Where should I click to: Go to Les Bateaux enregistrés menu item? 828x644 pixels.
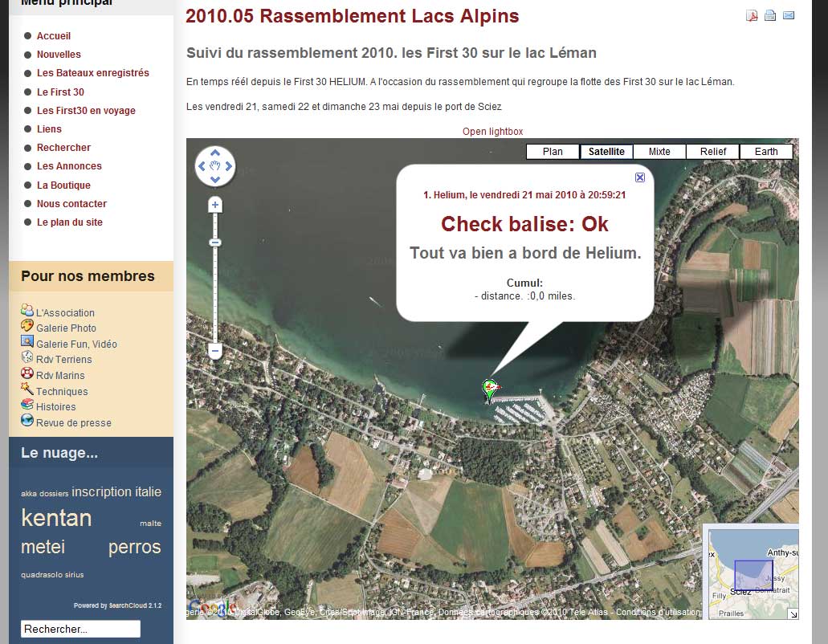coord(92,73)
